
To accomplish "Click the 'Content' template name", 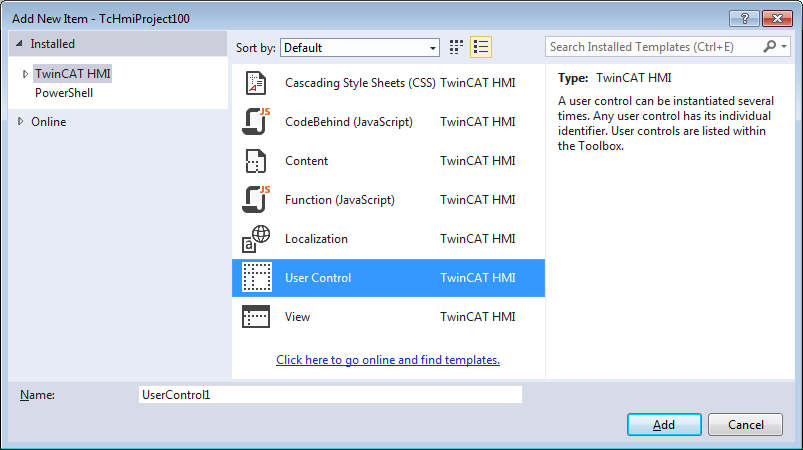I will [306, 161].
